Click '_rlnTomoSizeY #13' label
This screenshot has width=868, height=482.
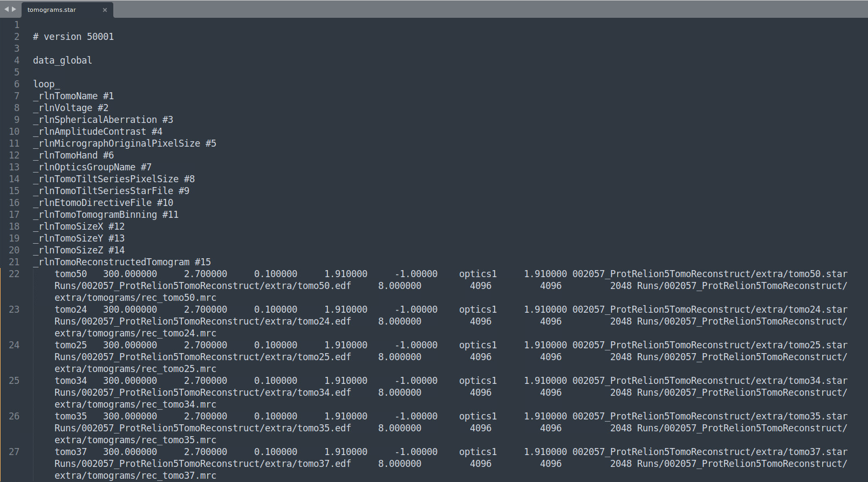pos(79,238)
